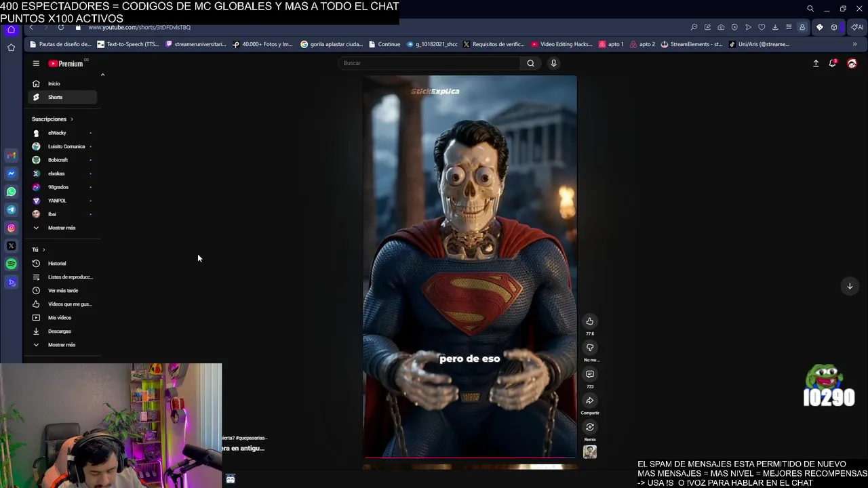
Task: Open Uni/Aris TikTok bookmark
Action: pos(759,44)
